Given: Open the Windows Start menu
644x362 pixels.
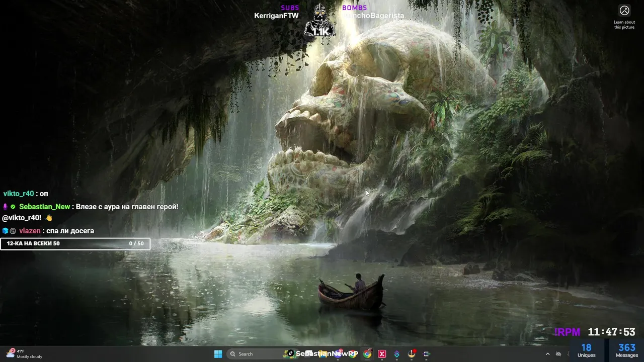Looking at the screenshot, I should click(x=218, y=354).
